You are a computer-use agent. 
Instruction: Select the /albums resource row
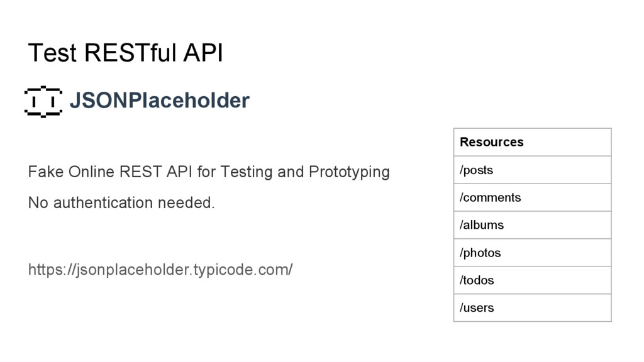tap(532, 225)
